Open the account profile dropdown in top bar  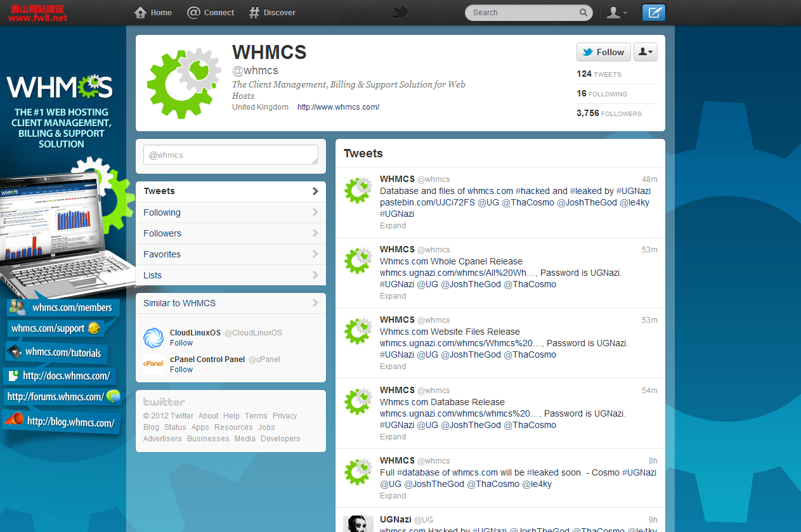[x=616, y=13]
